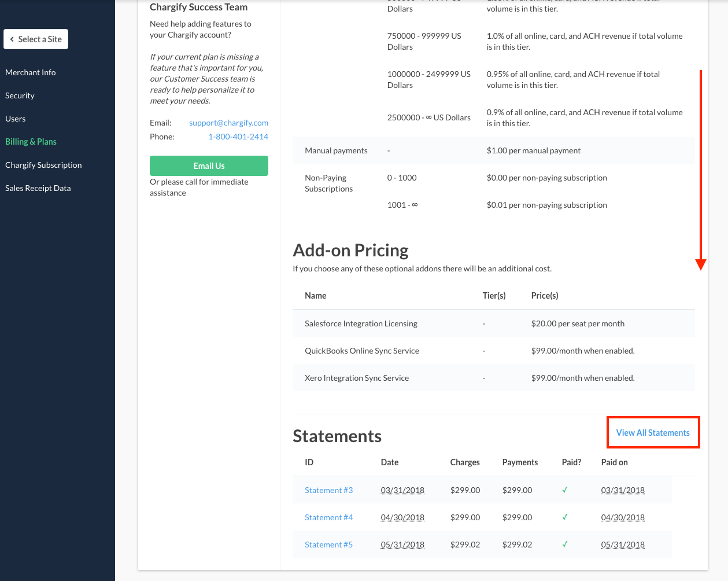Open Sales Receipt Data page
728x581 pixels.
(38, 188)
